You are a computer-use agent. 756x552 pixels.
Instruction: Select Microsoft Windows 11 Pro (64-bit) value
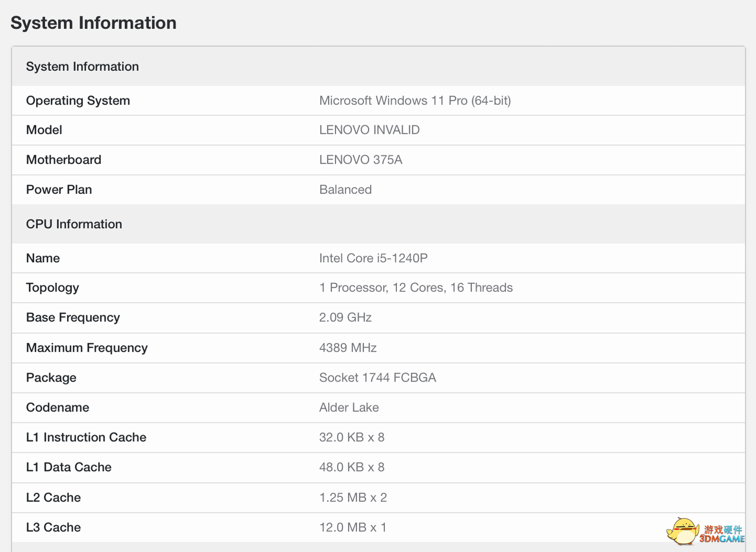click(415, 101)
